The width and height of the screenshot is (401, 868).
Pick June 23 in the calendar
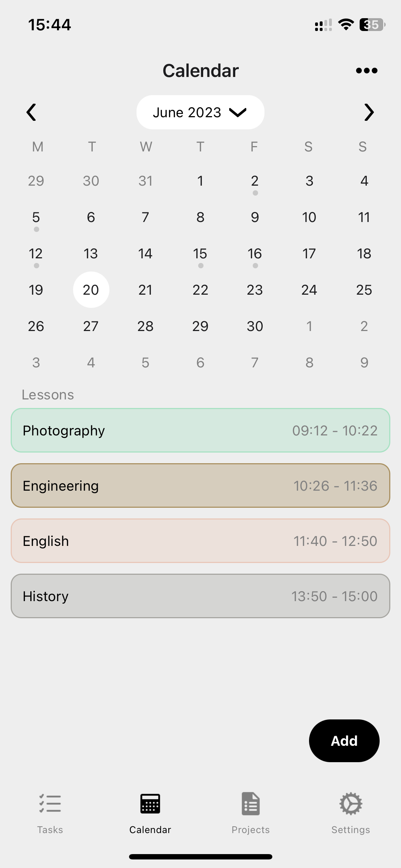255,290
